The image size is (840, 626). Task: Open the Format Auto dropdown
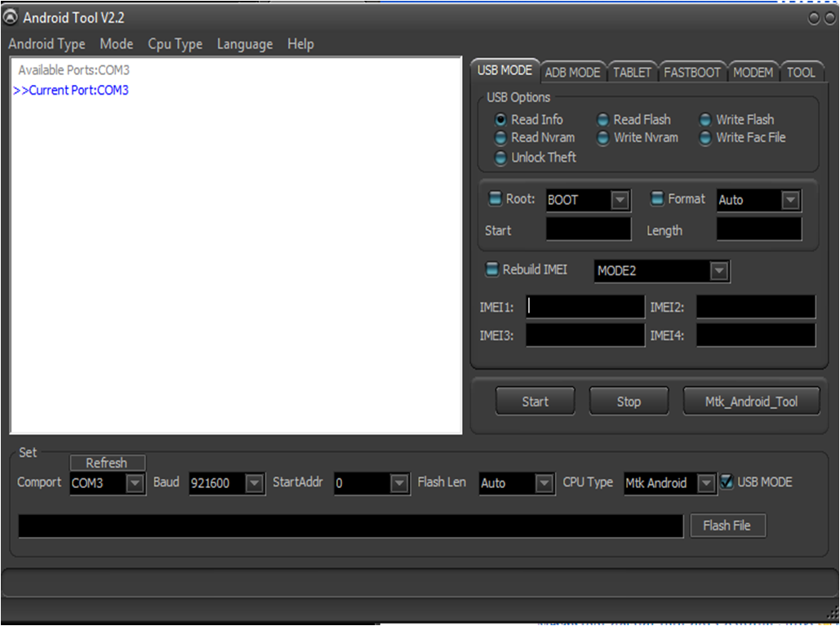790,200
